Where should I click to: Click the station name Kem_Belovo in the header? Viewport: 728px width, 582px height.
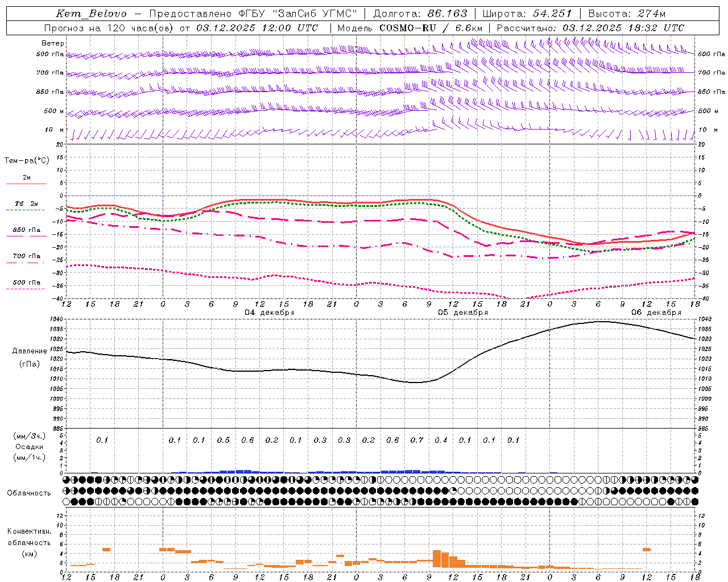pyautogui.click(x=91, y=14)
